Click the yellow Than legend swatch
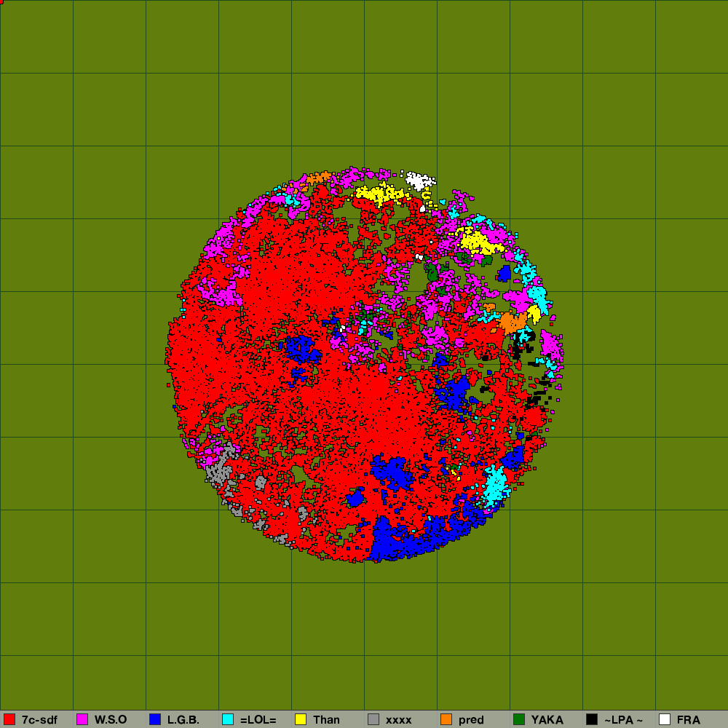The image size is (728, 728). 301,719
